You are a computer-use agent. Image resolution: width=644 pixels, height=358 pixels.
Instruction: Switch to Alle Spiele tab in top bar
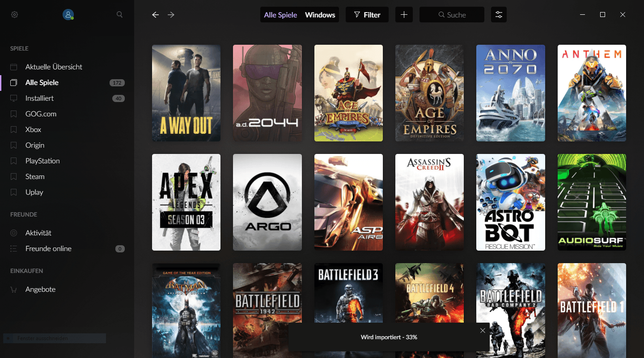(280, 15)
